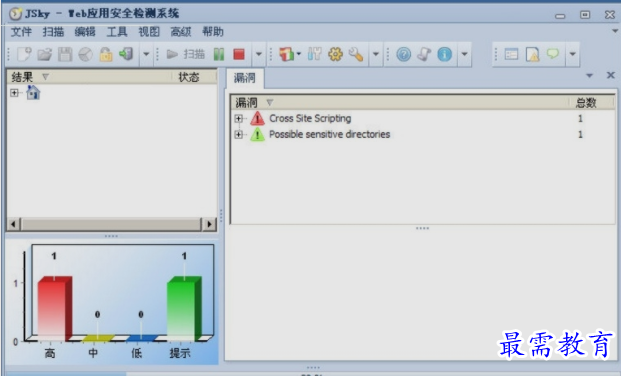Image resolution: width=621 pixels, height=376 pixels.
Task: Sort by the 漏洞 column header
Action: (x=400, y=103)
